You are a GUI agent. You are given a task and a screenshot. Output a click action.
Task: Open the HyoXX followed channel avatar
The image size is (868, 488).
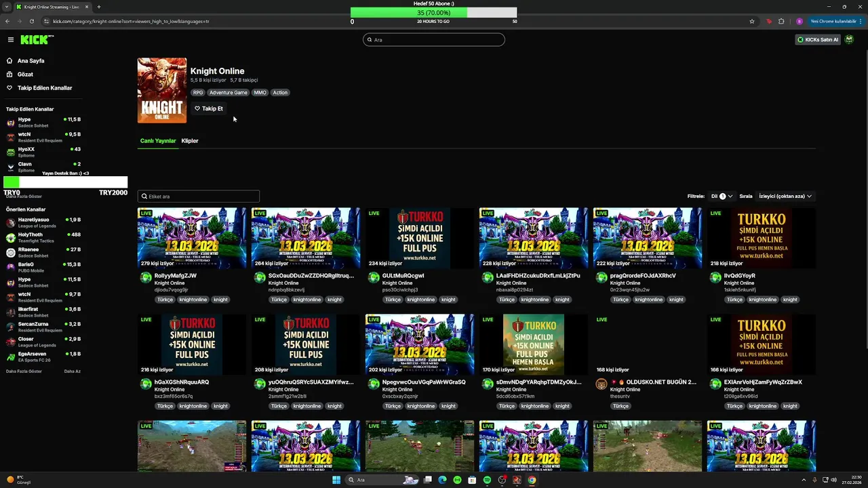tap(10, 152)
